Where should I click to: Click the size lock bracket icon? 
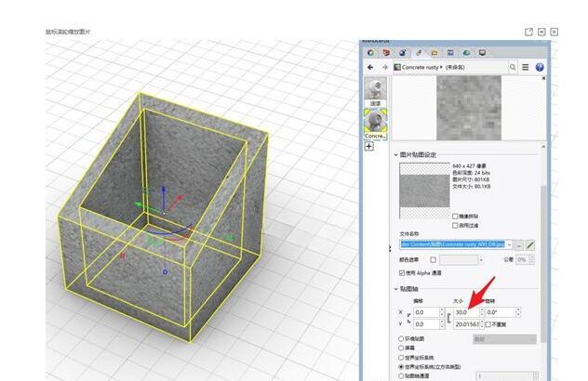coord(448,318)
